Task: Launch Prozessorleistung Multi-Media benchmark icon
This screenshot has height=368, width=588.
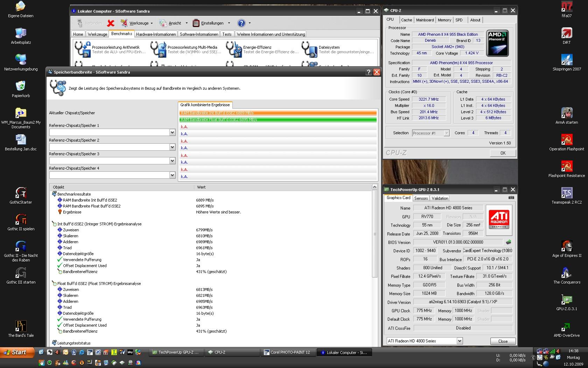Action: pos(158,49)
